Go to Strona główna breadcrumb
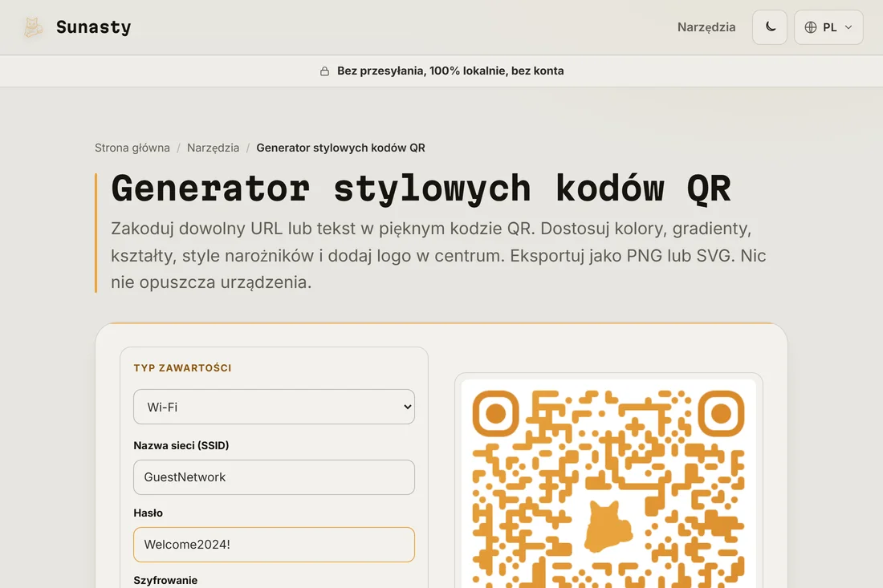This screenshot has width=883, height=588. point(132,148)
